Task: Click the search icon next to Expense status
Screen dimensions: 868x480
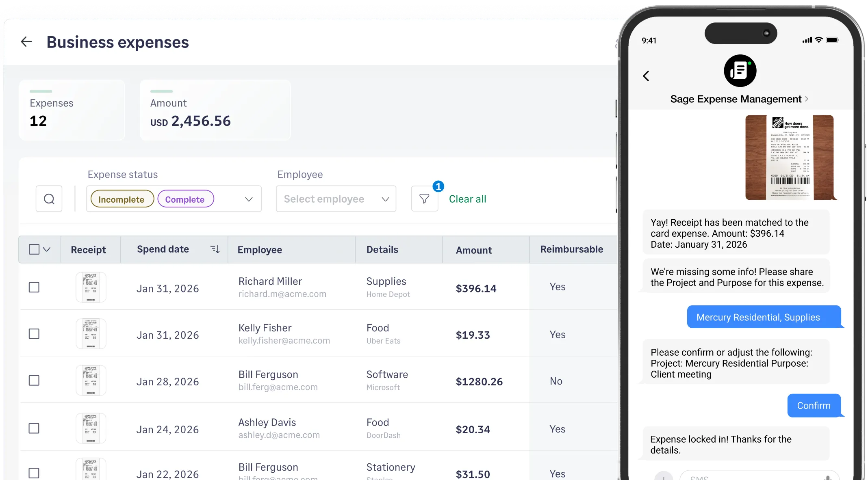Action: pos(49,199)
